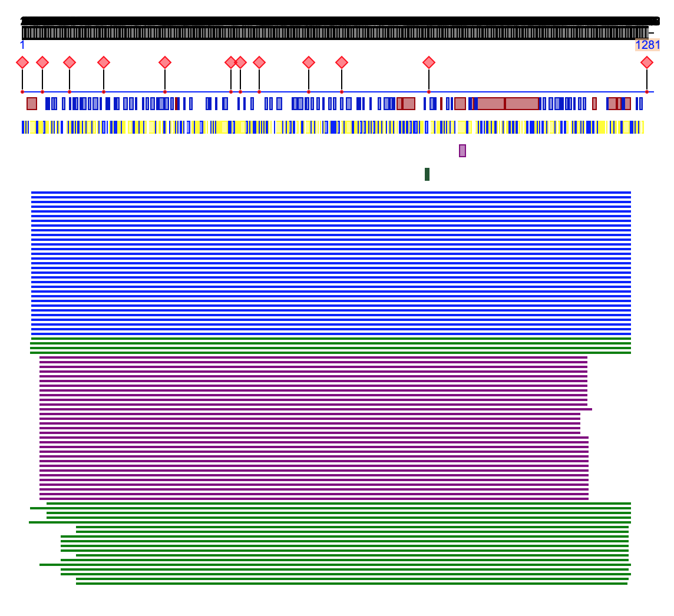Click the dark green vertical bar
The height and width of the screenshot is (616, 674).
pos(427,174)
